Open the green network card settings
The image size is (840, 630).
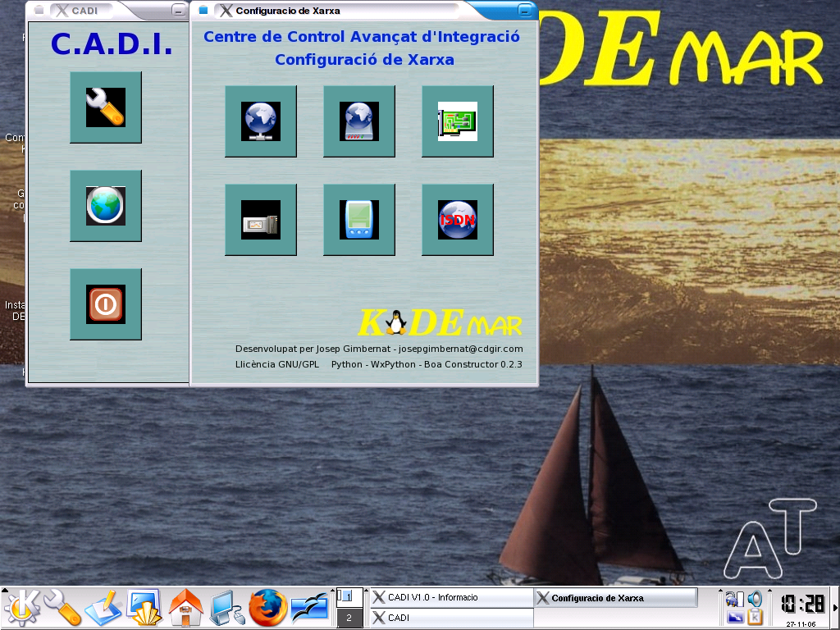(458, 121)
